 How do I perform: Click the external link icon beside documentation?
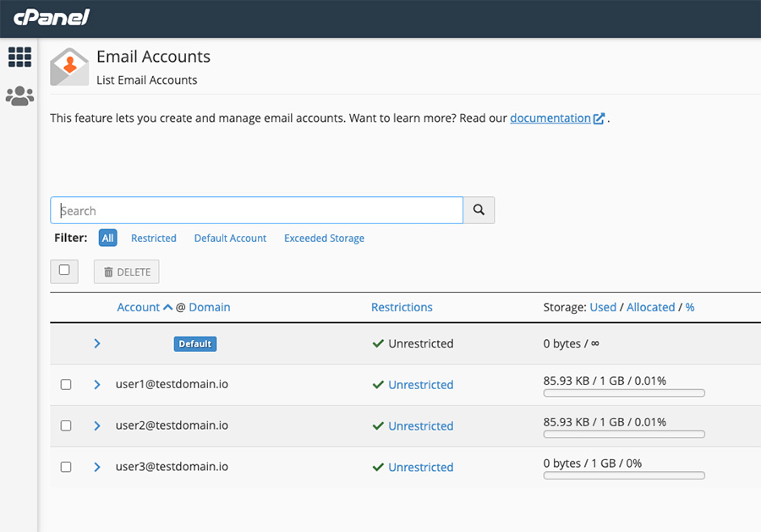coord(599,118)
